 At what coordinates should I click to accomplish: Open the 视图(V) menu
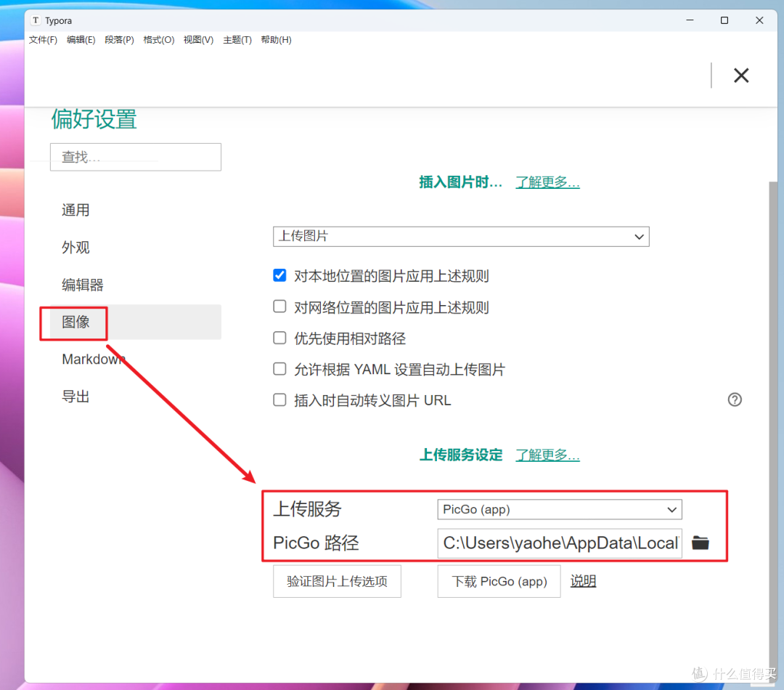(198, 40)
